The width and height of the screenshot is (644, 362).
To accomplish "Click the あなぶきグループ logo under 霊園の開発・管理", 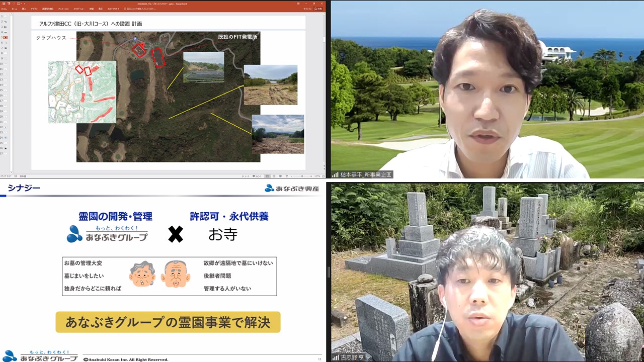I will click(x=108, y=234).
